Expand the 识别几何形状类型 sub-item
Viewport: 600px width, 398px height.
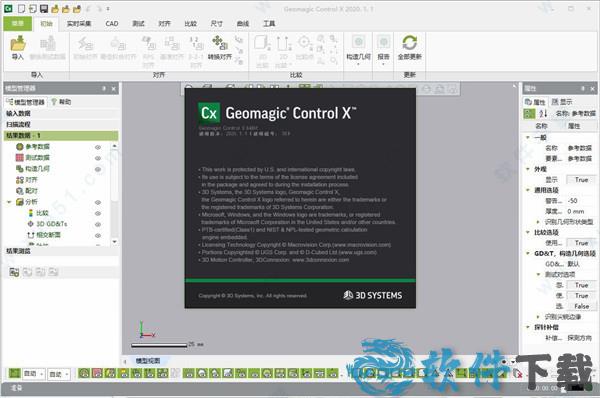(x=538, y=222)
